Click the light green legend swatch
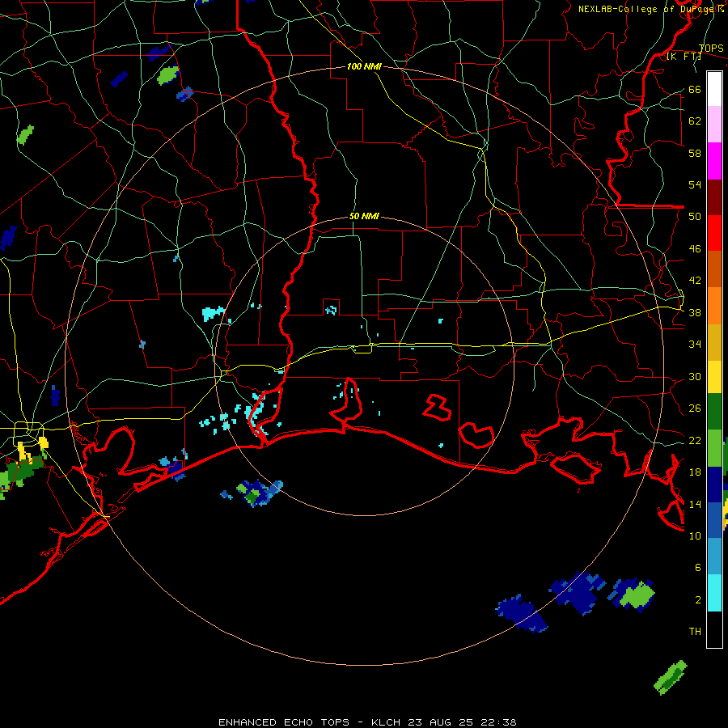 click(x=714, y=448)
